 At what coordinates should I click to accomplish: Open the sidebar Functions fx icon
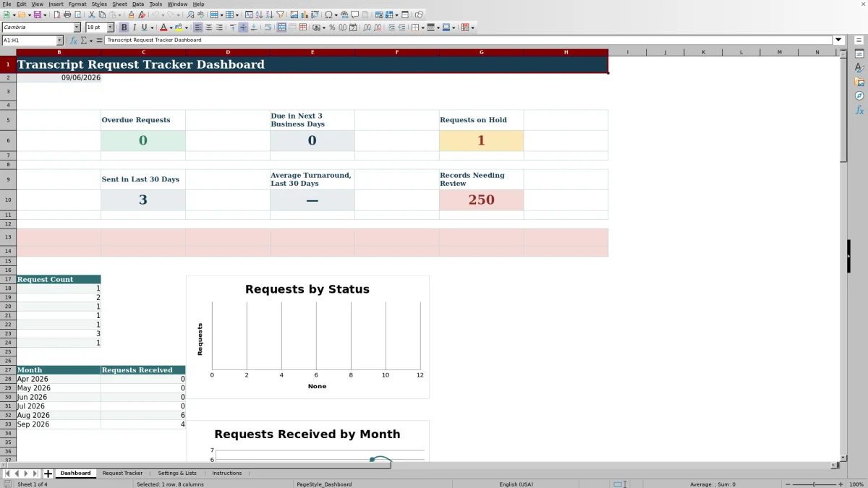point(859,110)
